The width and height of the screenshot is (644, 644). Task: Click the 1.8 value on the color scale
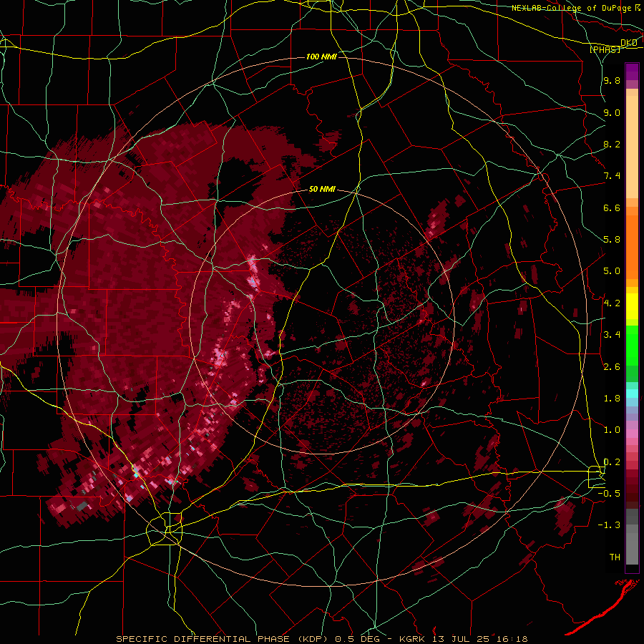pos(612,399)
